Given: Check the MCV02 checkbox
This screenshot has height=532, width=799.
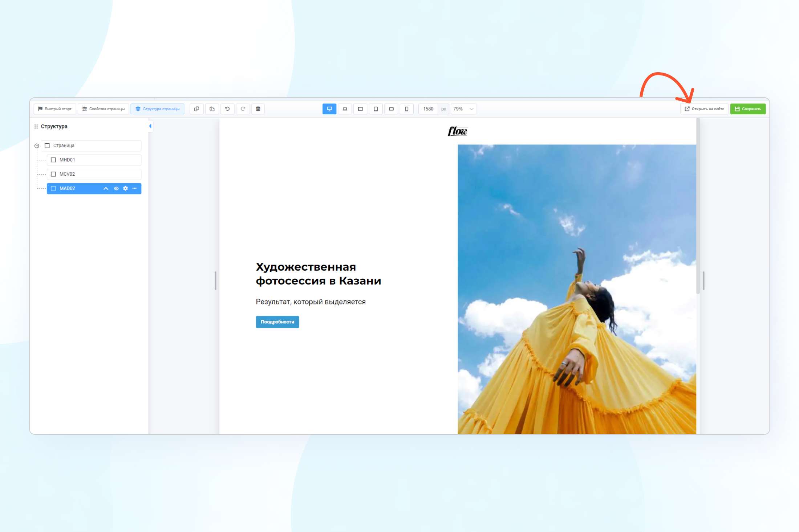Looking at the screenshot, I should coord(53,174).
